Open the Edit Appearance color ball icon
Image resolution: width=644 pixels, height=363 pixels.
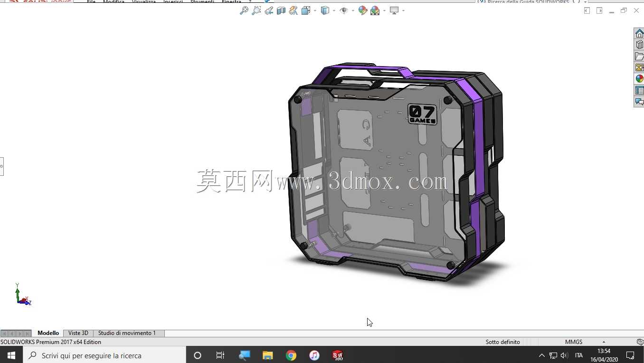click(x=363, y=10)
